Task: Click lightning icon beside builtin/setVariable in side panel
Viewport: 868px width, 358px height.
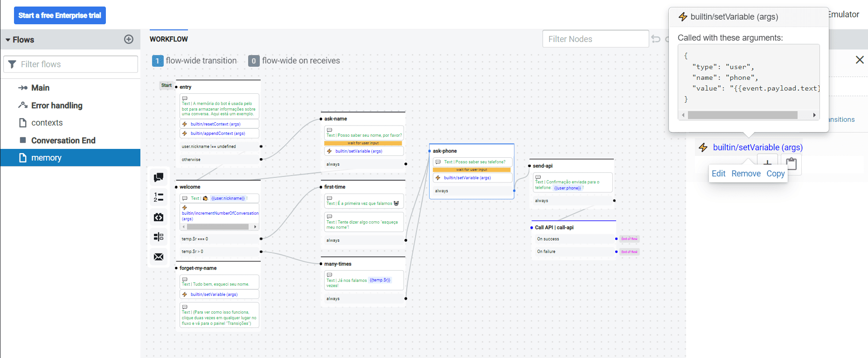Action: 703,147
